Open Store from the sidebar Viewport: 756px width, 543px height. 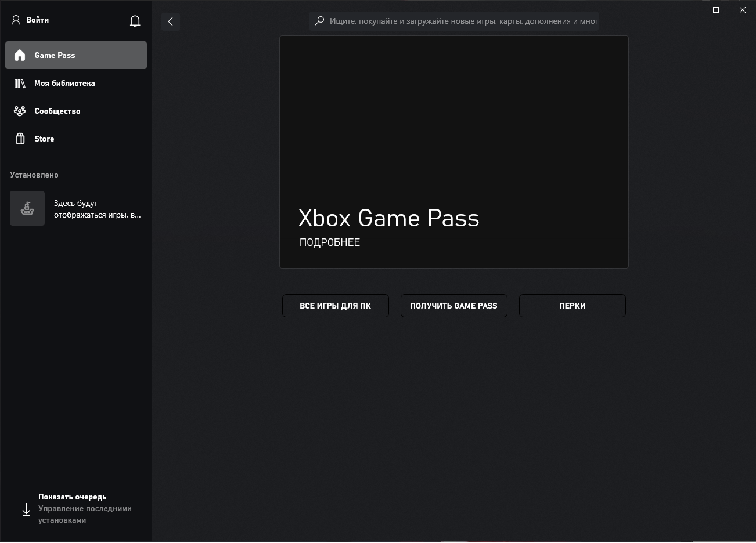[76, 139]
